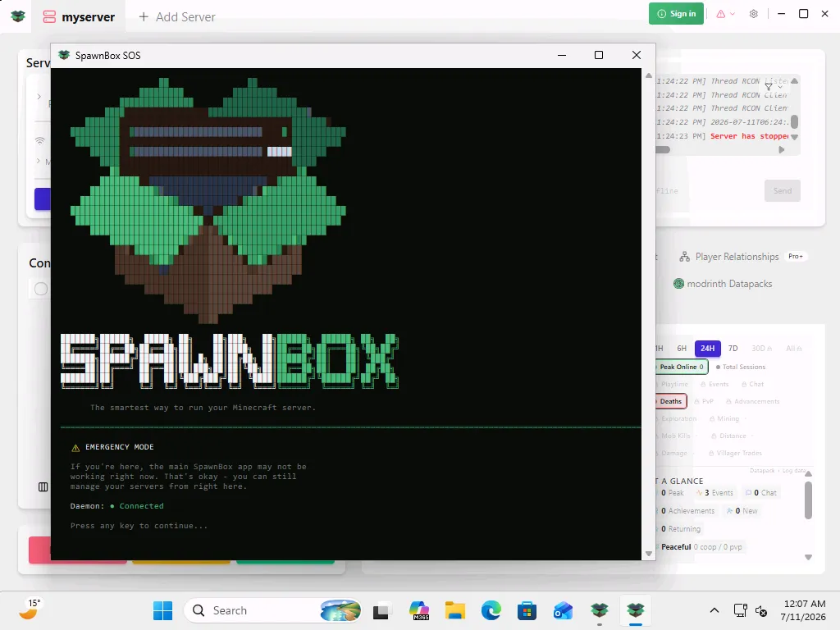
Task: Click the EMERGENCY MODE warning triangle icon
Action: coord(75,448)
